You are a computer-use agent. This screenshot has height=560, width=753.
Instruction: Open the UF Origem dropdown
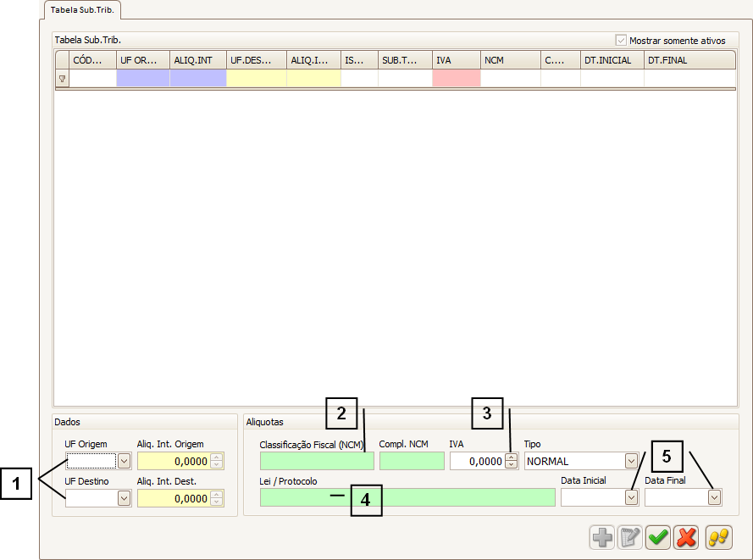(124, 461)
